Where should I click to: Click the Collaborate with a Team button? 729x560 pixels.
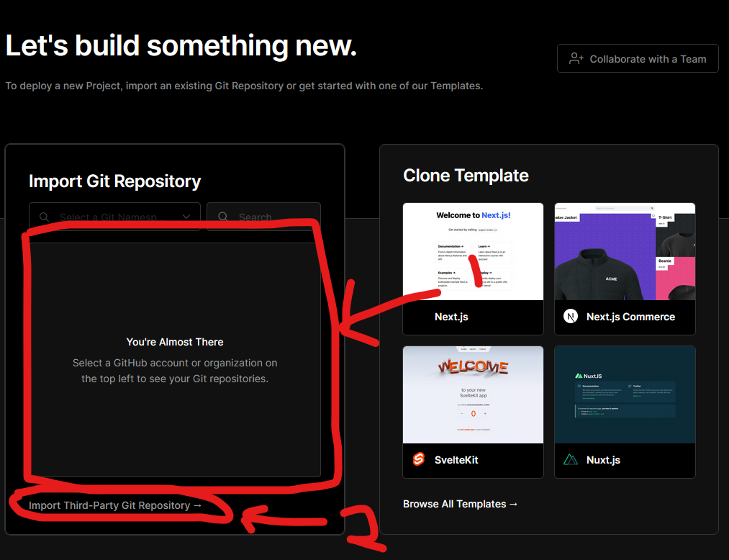click(x=638, y=58)
